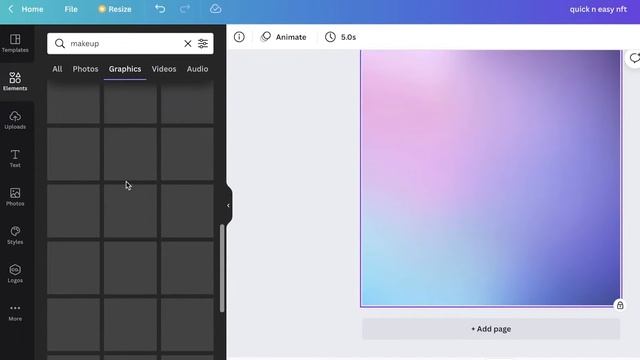
Task: Click the clock timing icon
Action: coord(330,37)
